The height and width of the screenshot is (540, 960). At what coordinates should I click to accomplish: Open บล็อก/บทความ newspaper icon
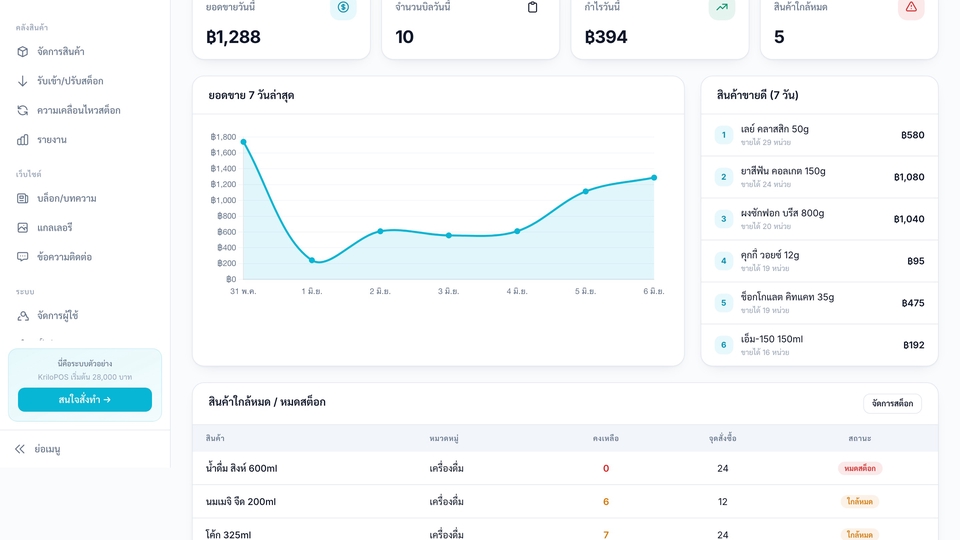[23, 198]
